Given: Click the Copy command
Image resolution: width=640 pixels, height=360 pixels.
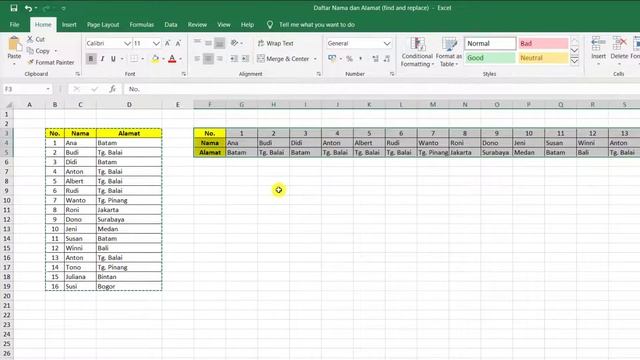Looking at the screenshot, I should point(38,51).
